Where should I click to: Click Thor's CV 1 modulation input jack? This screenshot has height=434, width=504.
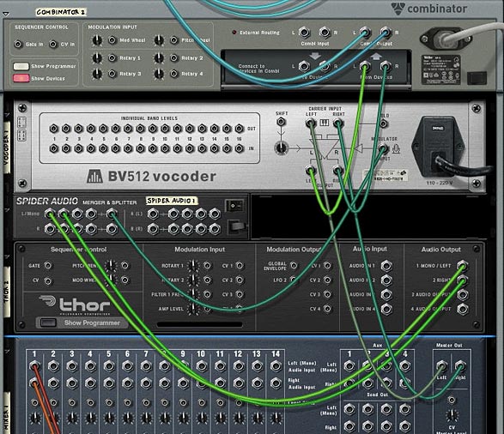coord(240,266)
